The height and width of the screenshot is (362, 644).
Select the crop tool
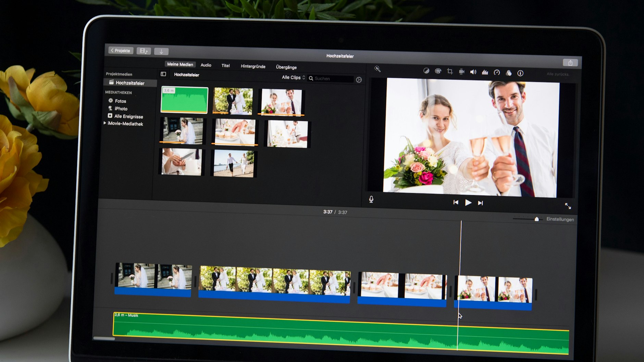click(x=450, y=71)
